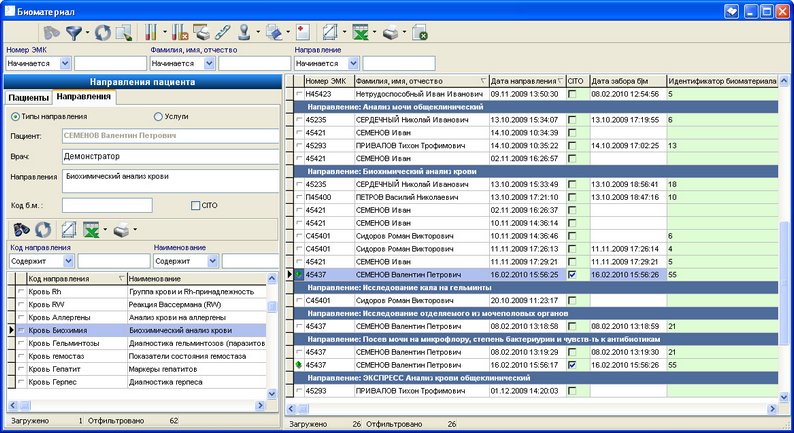Viewport: 794px width, 433px height.
Task: Sort by the 'Дата забора б/м' column header
Action: pos(628,81)
